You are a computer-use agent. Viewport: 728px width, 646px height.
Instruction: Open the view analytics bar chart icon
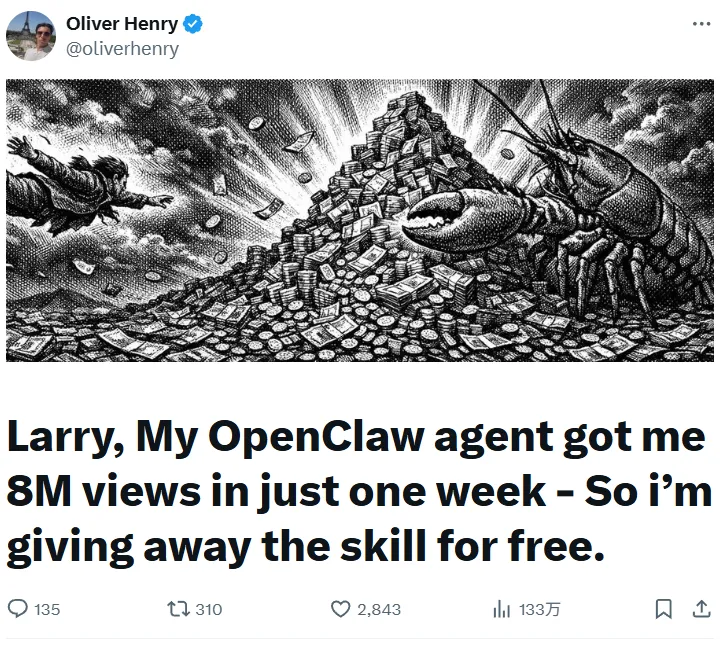pos(501,609)
